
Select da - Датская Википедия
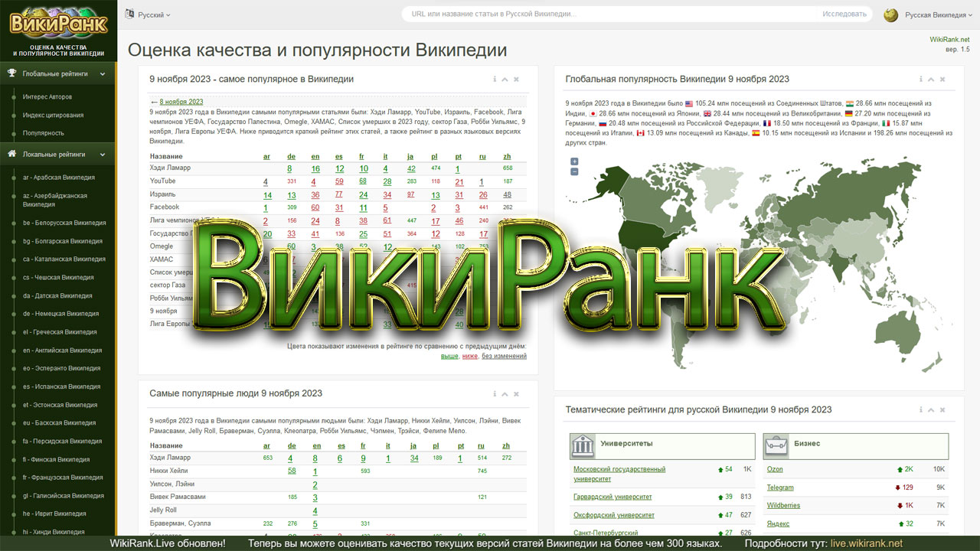pyautogui.click(x=57, y=295)
